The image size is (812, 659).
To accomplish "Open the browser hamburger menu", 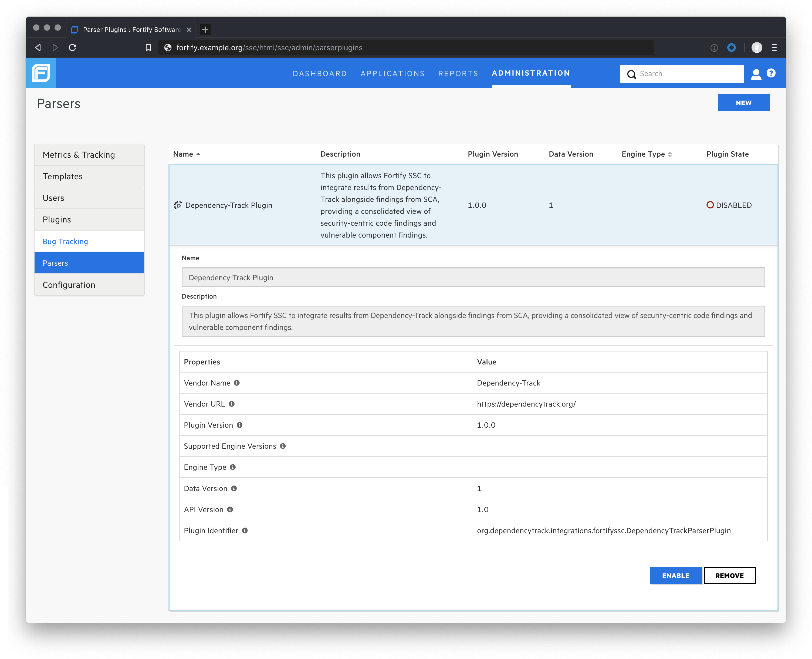I will click(x=774, y=48).
